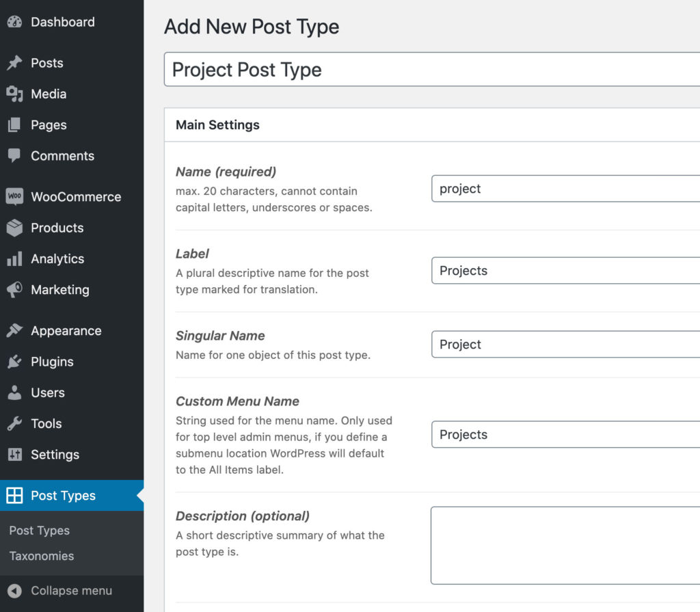Click the post type title field
Image resolution: width=700 pixels, height=612 pixels.
click(x=431, y=70)
